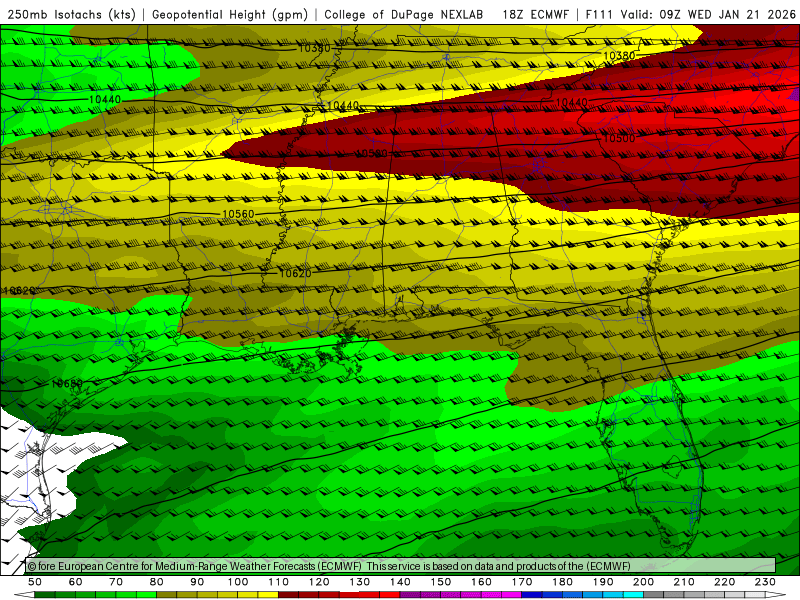Click the darkest green swatch below '50'
This screenshot has height=600, width=800.
45,595
